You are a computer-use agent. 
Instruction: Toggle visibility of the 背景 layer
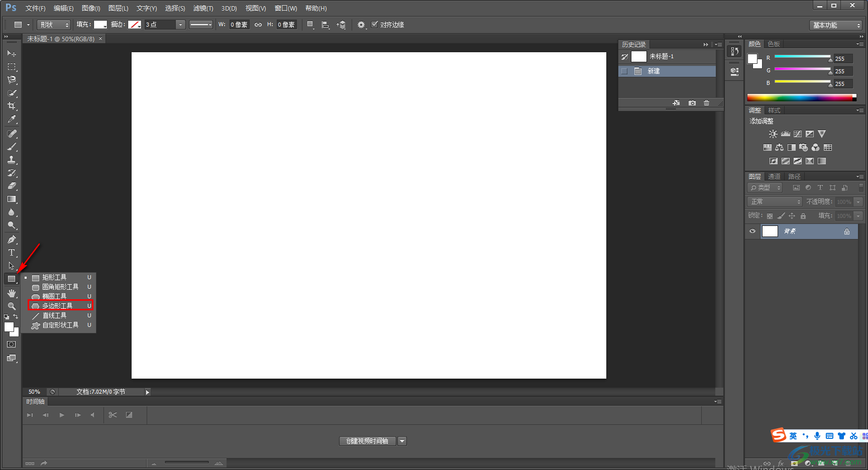point(752,231)
